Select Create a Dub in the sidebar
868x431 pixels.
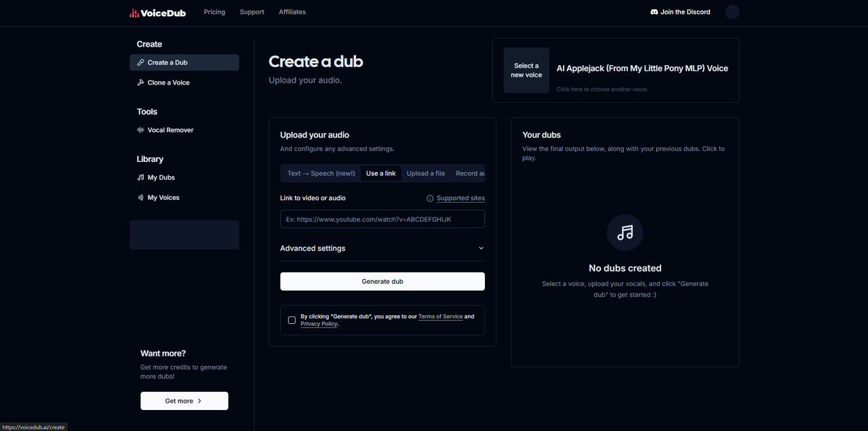point(184,62)
